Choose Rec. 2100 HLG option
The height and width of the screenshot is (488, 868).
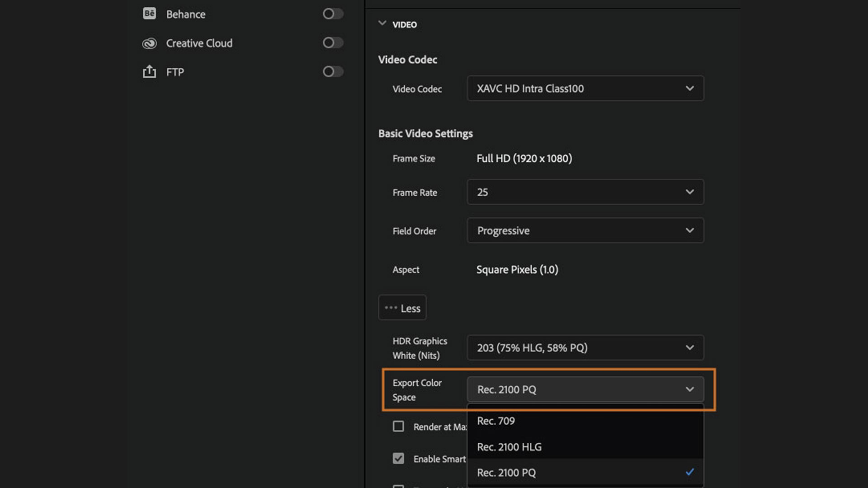point(509,447)
